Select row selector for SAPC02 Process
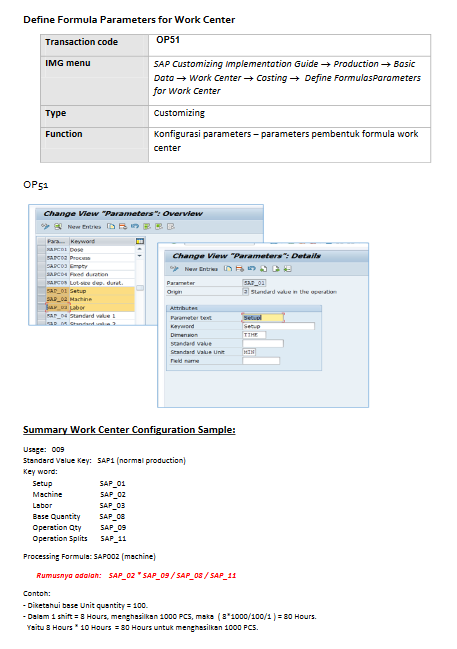Viewport: 457px width, 649px height. tap(41, 258)
